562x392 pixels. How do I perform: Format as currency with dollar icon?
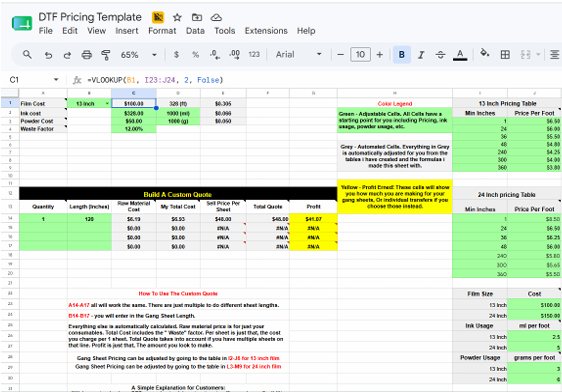[x=176, y=54]
